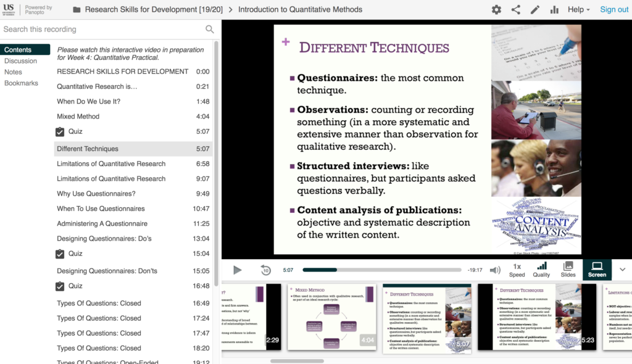Click the Quiz checkbox at 15:04
Screen dimensions: 632x364
tap(59, 254)
